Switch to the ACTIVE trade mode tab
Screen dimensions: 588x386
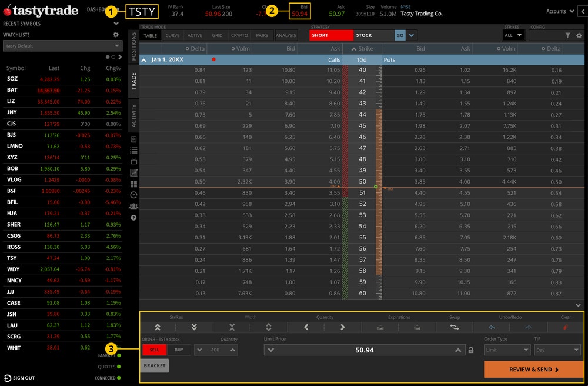point(195,36)
